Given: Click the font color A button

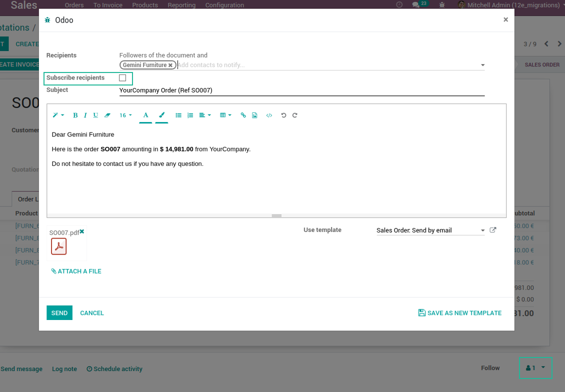Looking at the screenshot, I should pos(145,115).
